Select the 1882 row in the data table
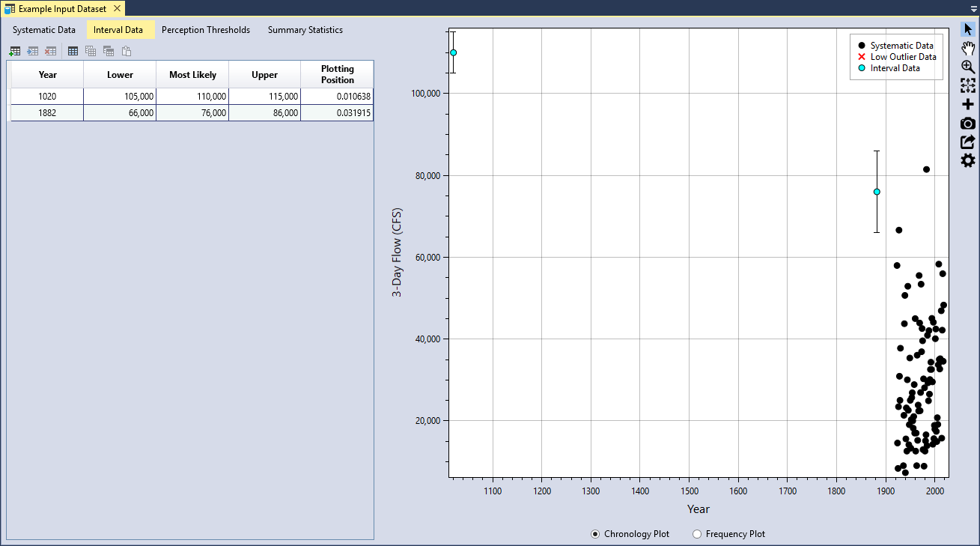Viewport: 980px width, 546px height. (47, 112)
